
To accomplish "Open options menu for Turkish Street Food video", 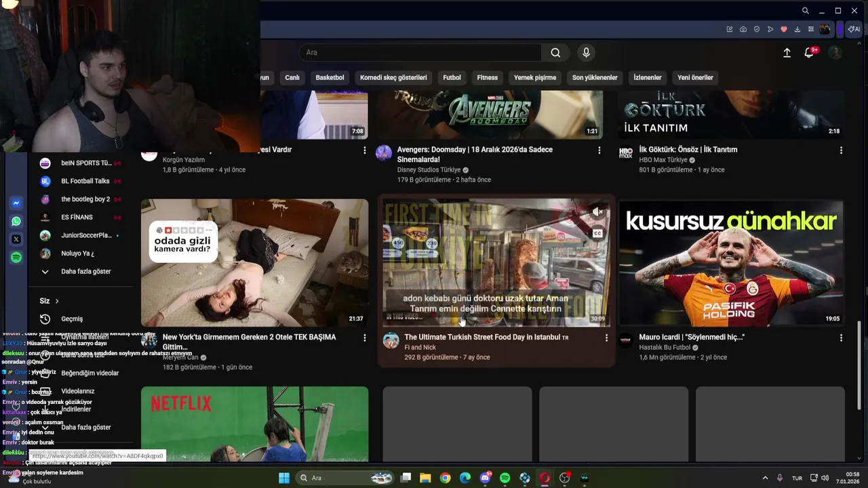I will tap(606, 338).
